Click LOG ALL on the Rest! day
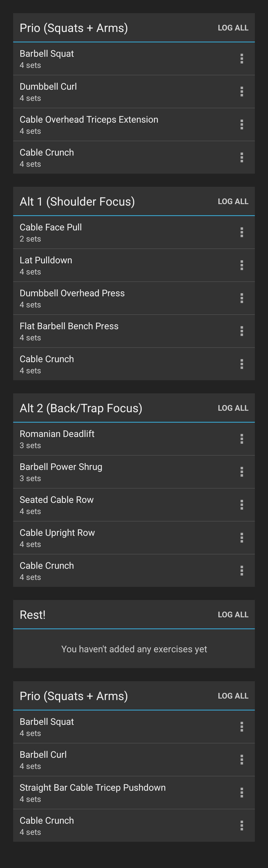The width and height of the screenshot is (268, 868). (x=233, y=615)
